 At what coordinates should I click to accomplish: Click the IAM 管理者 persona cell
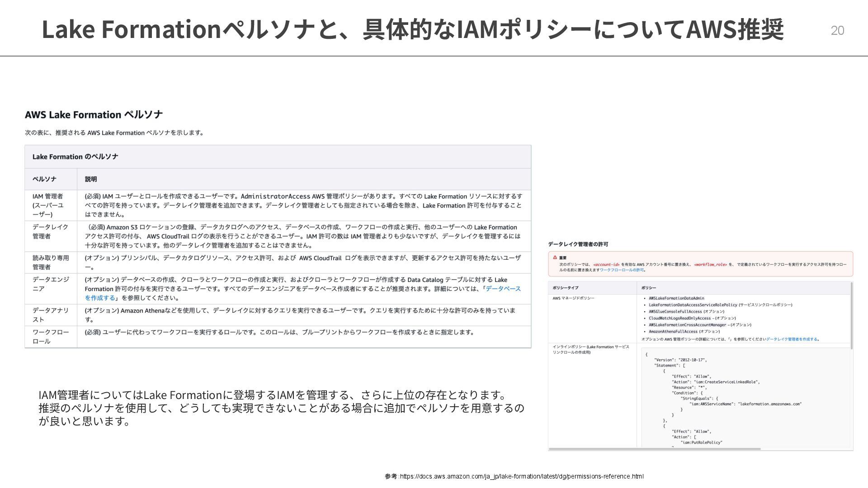coord(51,205)
